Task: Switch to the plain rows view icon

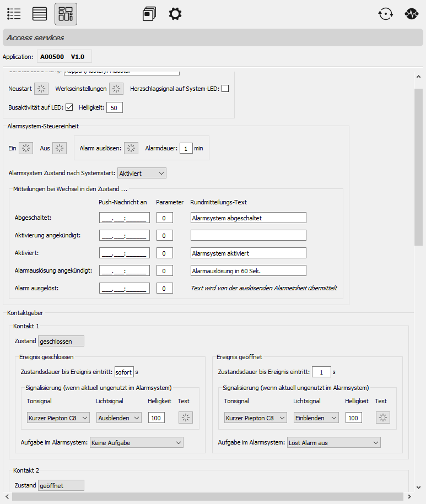Action: [40, 14]
